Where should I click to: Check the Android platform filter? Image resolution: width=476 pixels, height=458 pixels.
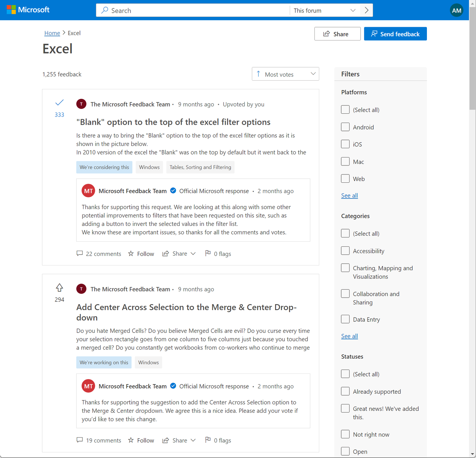point(345,127)
